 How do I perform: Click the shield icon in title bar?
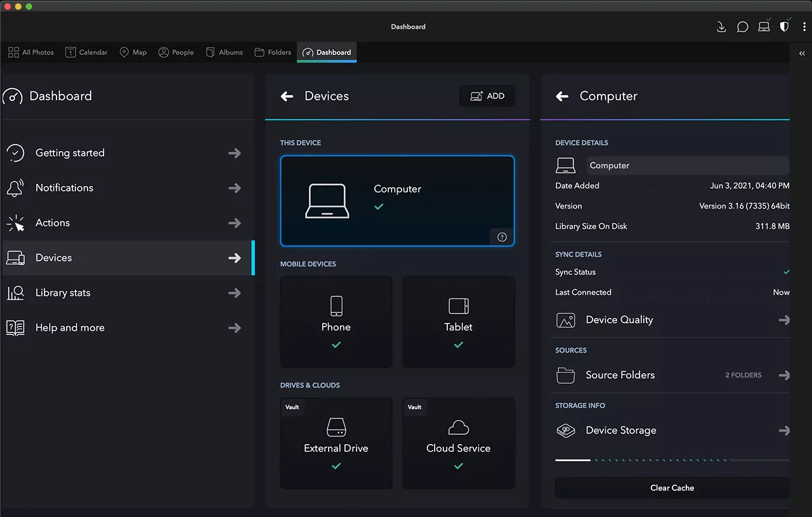click(x=785, y=27)
